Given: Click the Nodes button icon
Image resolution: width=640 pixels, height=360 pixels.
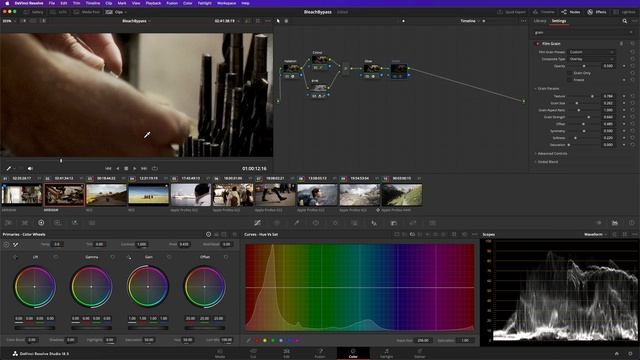Looking at the screenshot, I should pos(571,12).
